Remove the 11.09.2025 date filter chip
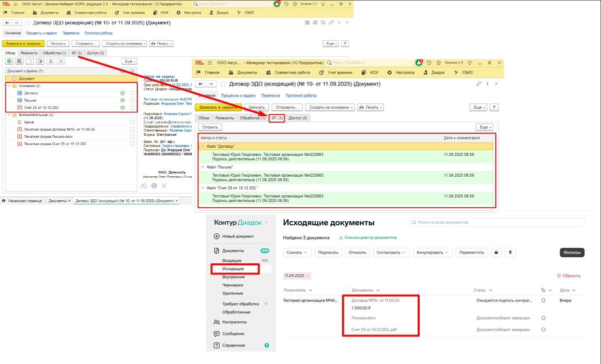 click(308, 276)
